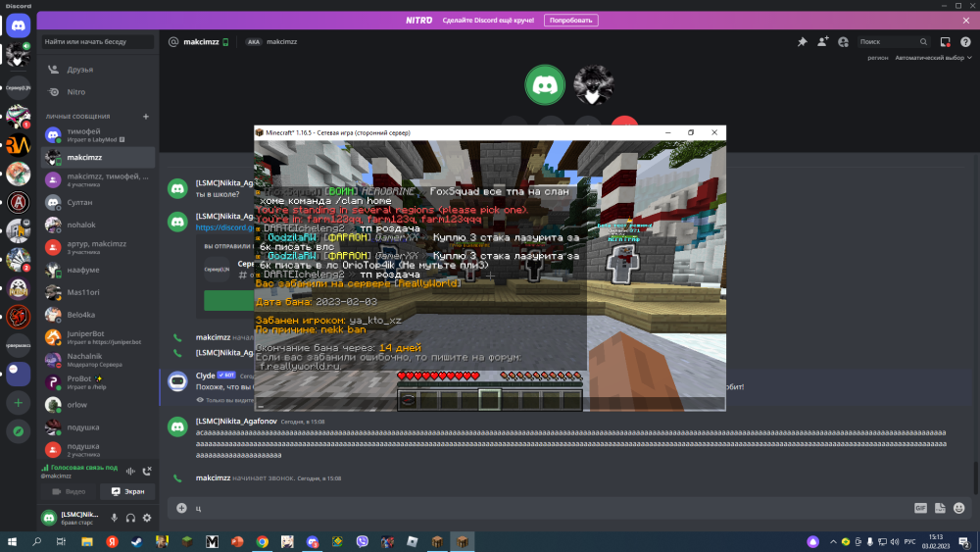Screen dimensions: 980x552
Task: Add friends to DM icon
Action: pyautogui.click(x=822, y=42)
